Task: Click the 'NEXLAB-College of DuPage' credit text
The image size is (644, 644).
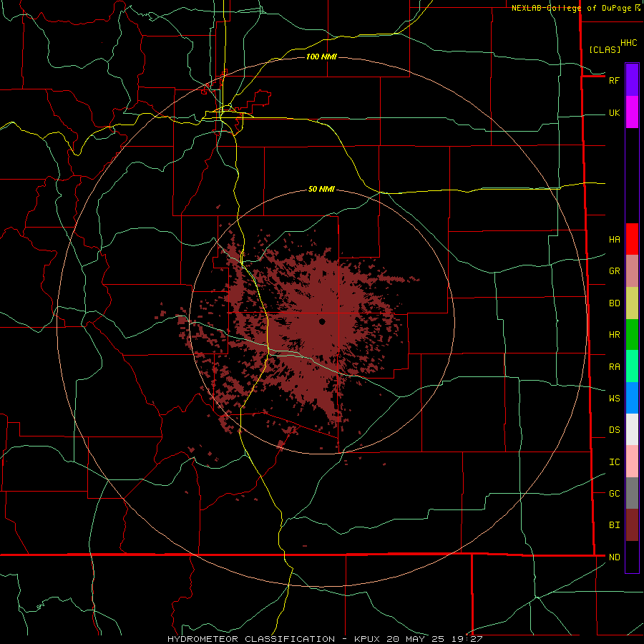Action: tap(571, 8)
